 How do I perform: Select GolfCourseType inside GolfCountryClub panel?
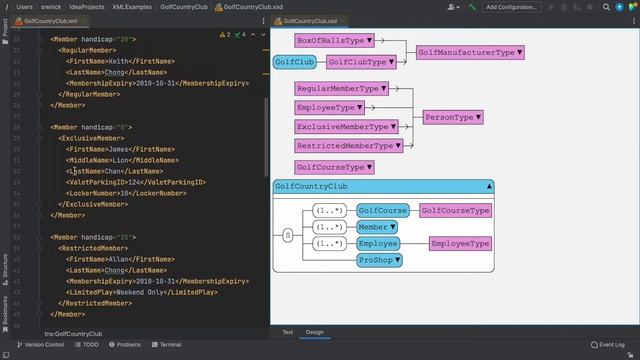pos(456,211)
